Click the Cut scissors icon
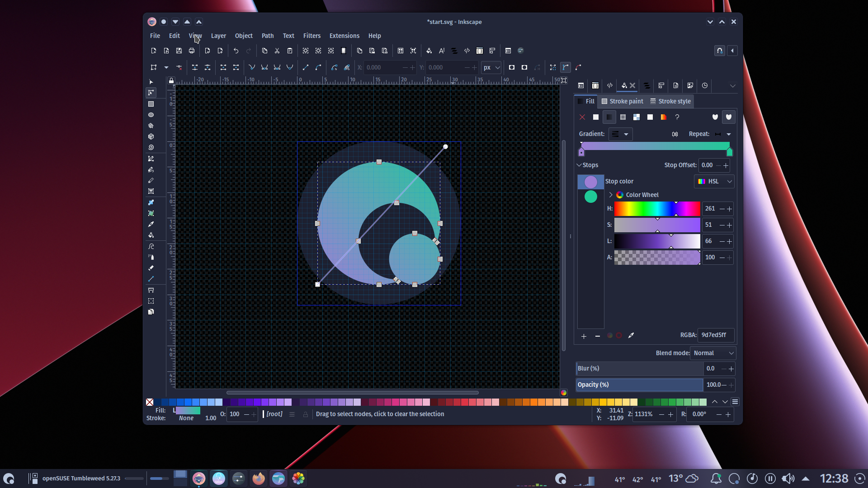This screenshot has width=868, height=488. coord(277,51)
